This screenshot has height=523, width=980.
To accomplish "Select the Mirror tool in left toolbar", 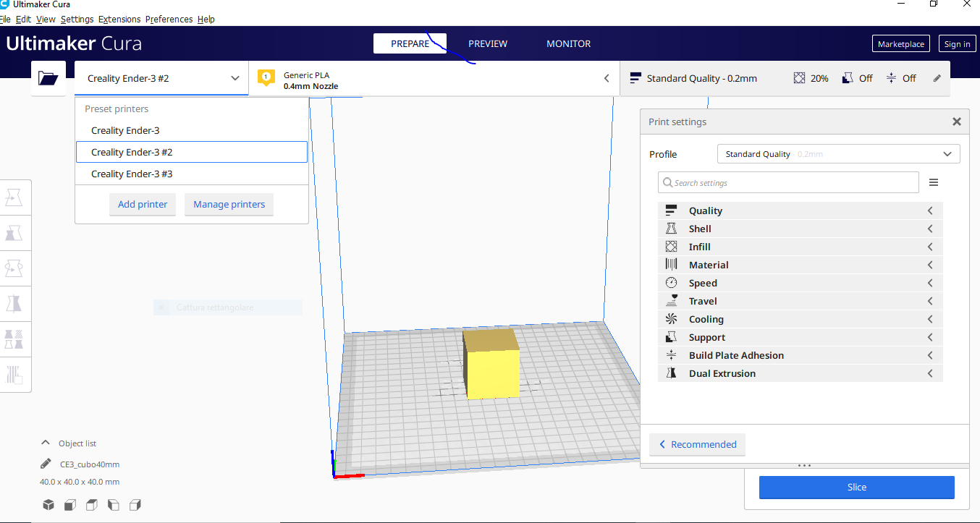I will (15, 304).
